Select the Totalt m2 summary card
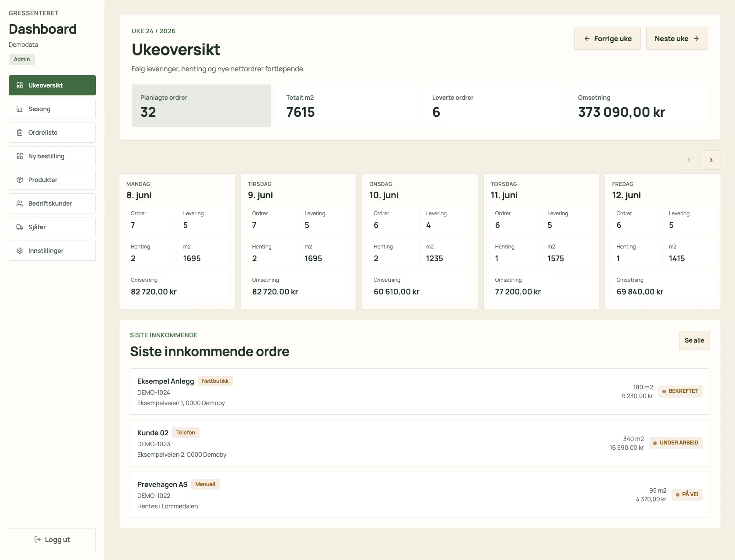Viewport: 735px width, 560px height. click(x=347, y=106)
